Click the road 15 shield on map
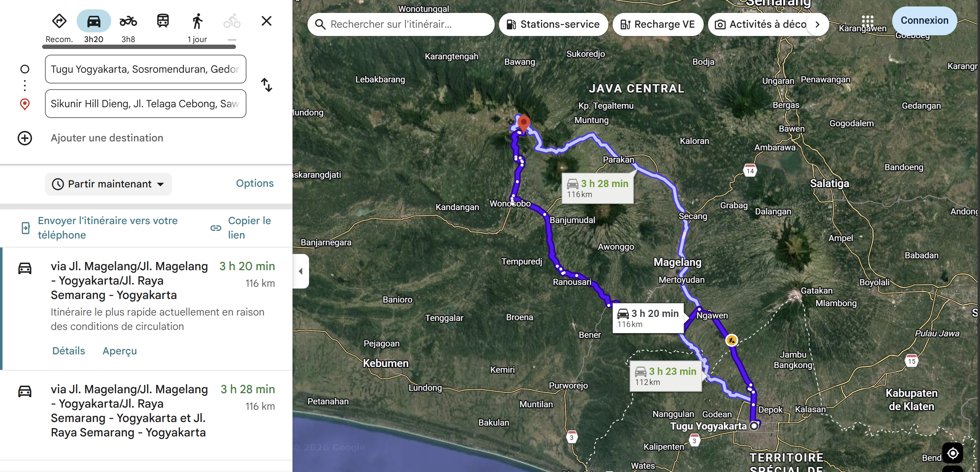 coord(912,361)
